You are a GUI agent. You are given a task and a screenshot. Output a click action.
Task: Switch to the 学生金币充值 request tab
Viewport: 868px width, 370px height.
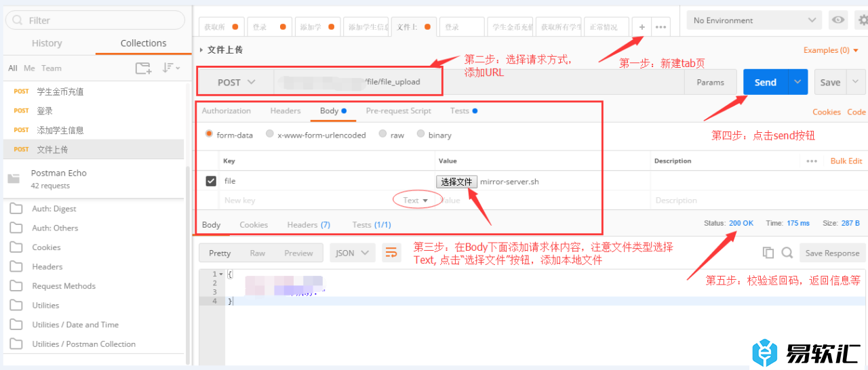click(x=511, y=27)
